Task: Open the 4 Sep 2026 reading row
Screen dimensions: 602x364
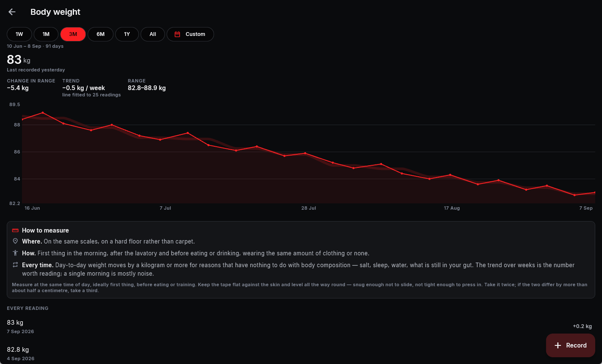Action: pos(301,353)
